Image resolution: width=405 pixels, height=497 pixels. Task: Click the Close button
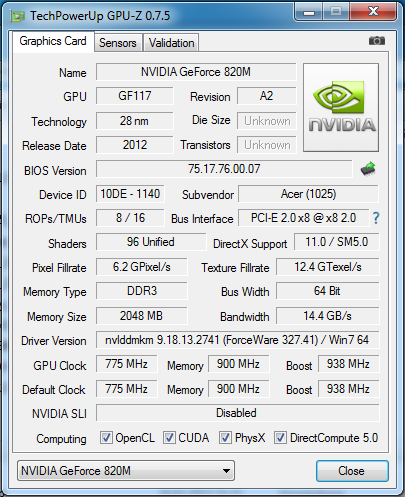tap(352, 471)
